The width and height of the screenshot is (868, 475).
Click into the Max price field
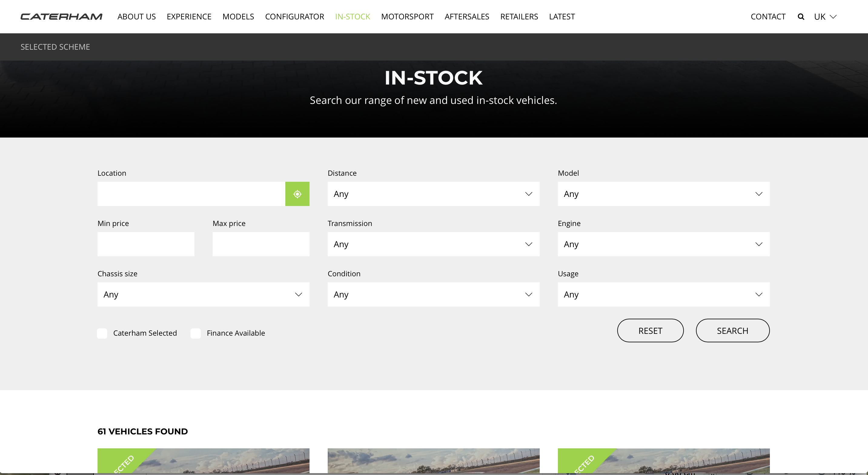261,244
